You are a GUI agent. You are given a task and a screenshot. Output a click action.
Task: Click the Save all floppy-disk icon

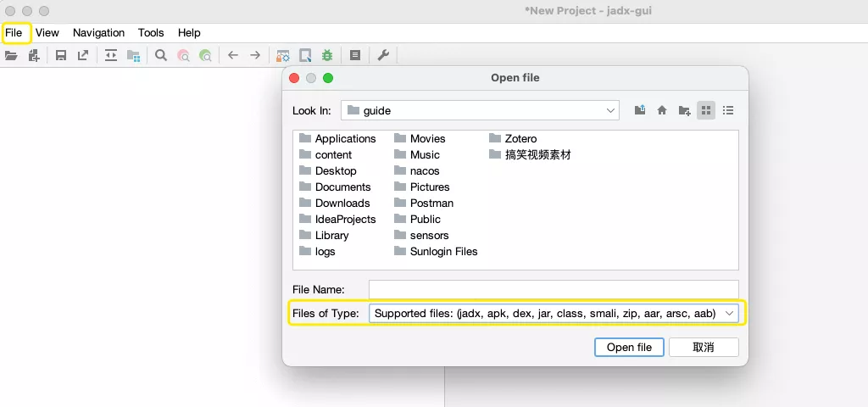tap(61, 55)
